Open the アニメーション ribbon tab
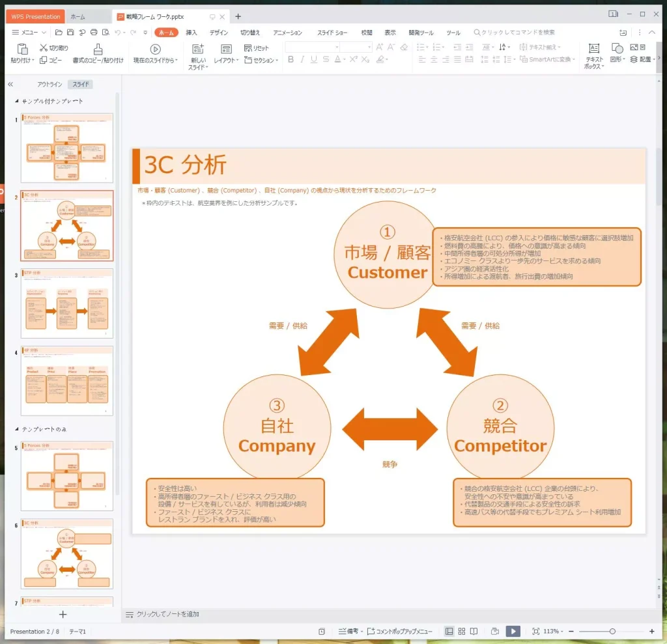This screenshot has width=667, height=644. coord(287,33)
